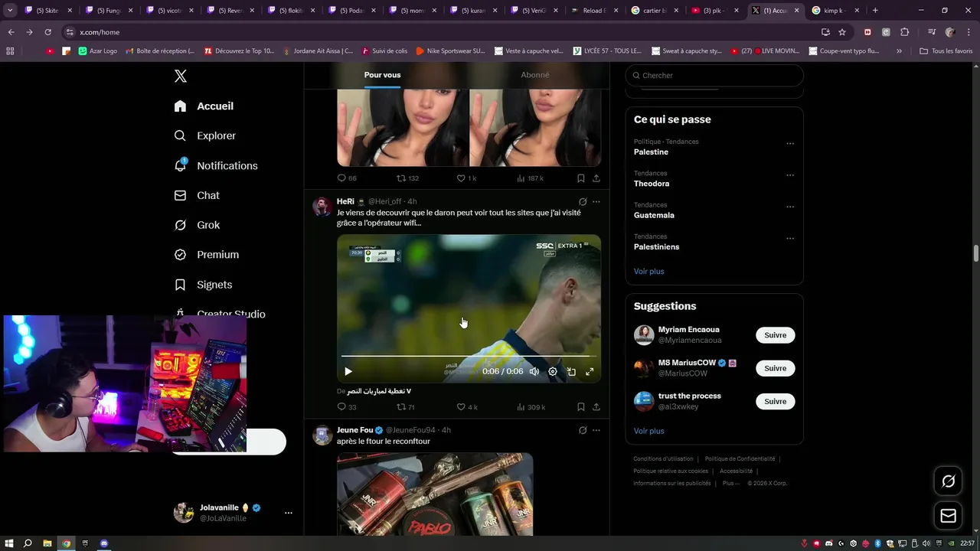Repost the top post (132)
Viewport: 980px width, 551px height.
click(x=407, y=178)
